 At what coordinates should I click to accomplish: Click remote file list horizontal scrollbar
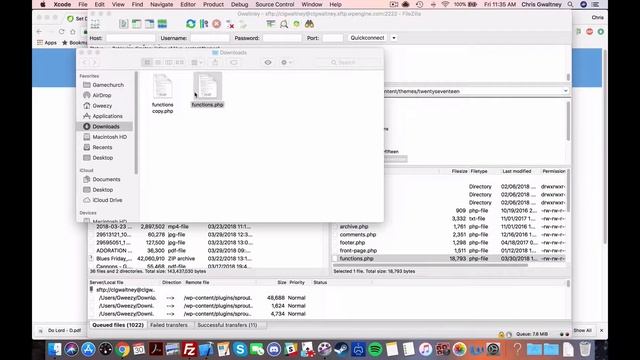point(430,265)
